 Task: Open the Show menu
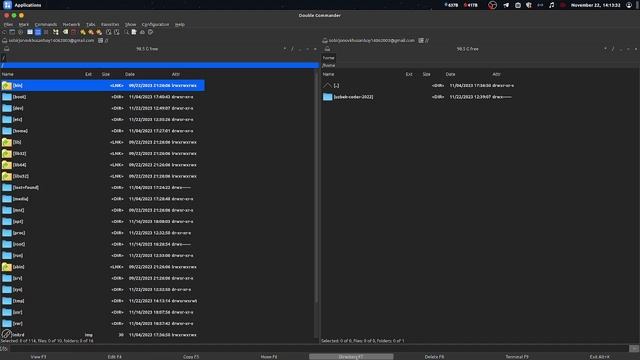[130, 24]
